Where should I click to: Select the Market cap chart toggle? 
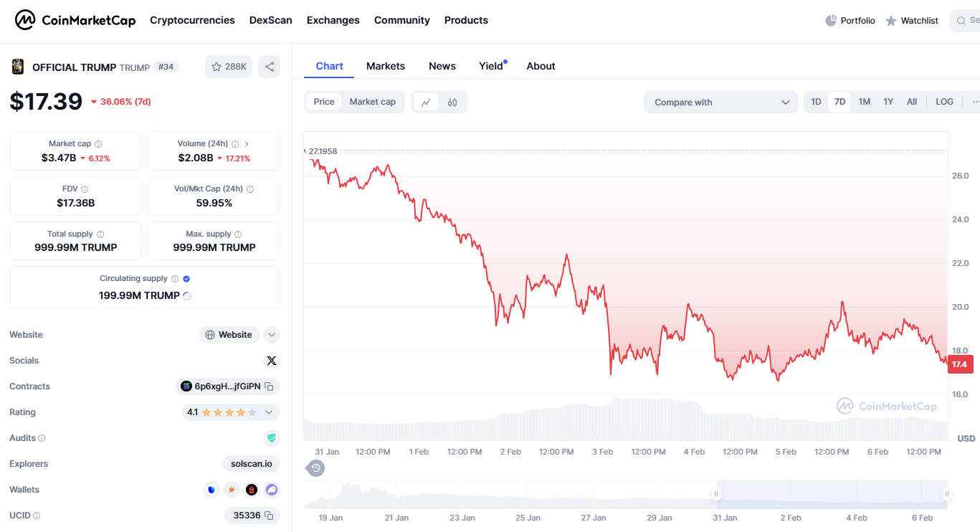tap(373, 102)
